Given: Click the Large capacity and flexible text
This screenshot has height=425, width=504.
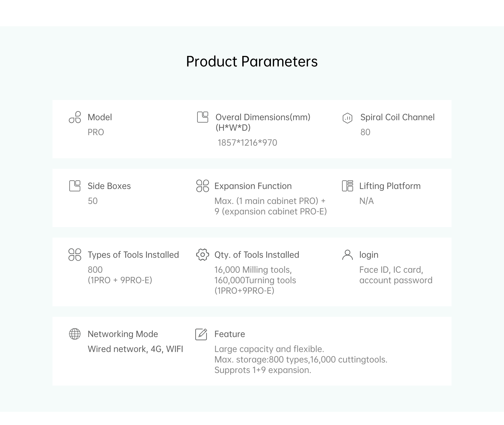Looking at the screenshot, I should (269, 349).
